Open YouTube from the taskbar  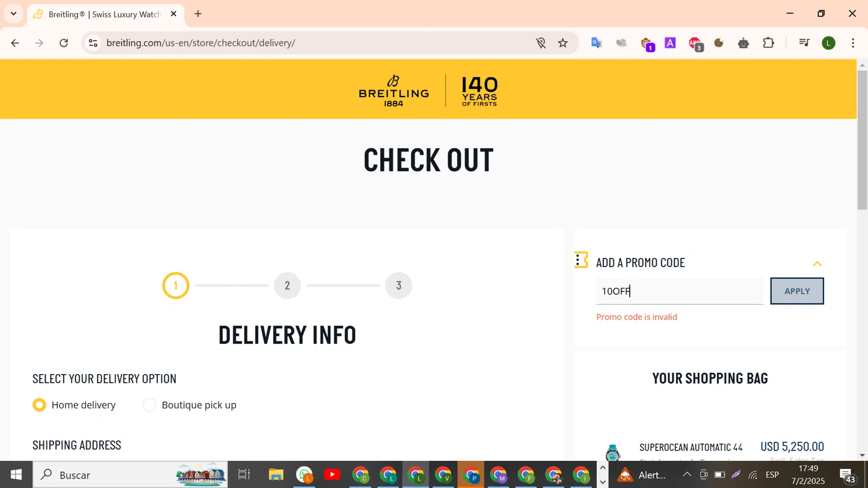332,475
